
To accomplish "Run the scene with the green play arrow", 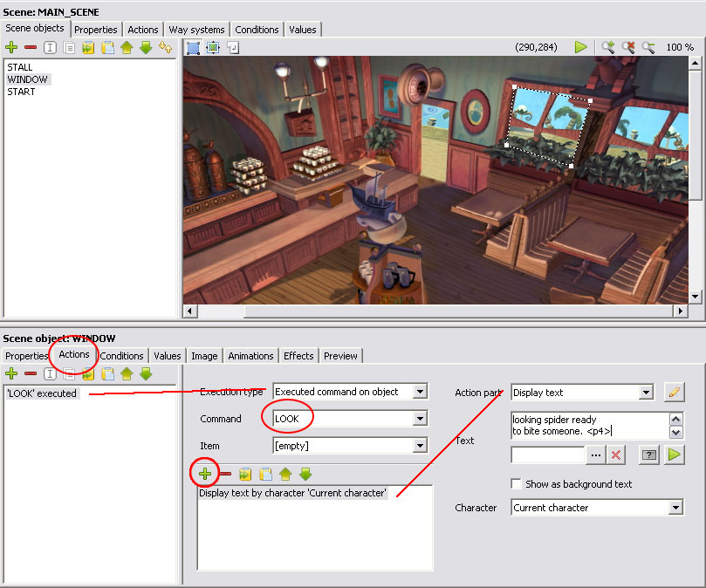I will tap(581, 47).
